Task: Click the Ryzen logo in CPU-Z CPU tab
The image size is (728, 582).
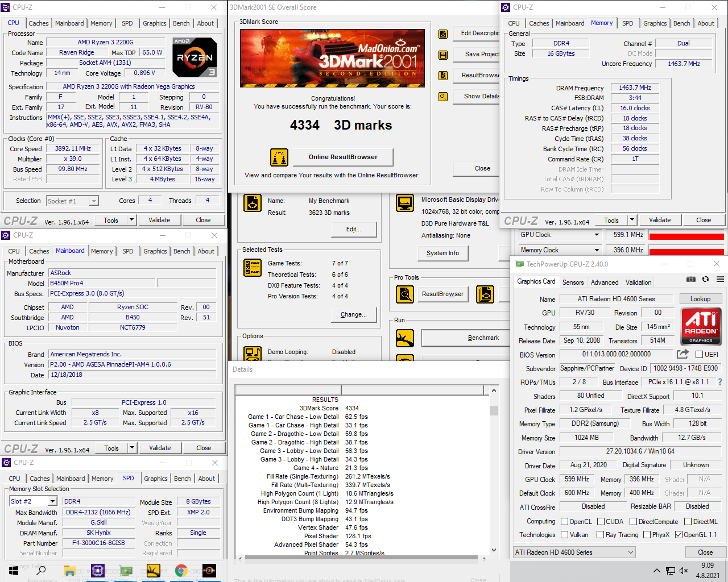Action: 195,57
